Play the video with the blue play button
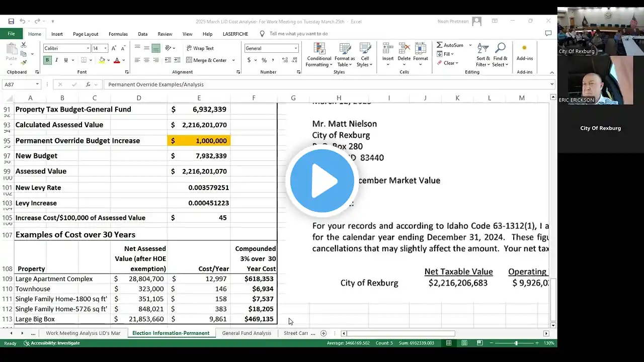 tap(322, 181)
